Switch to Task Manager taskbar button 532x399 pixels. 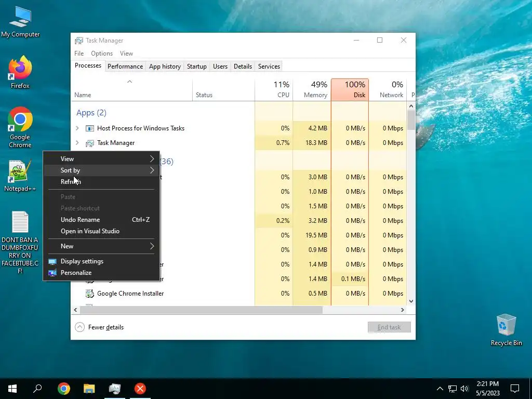point(115,389)
